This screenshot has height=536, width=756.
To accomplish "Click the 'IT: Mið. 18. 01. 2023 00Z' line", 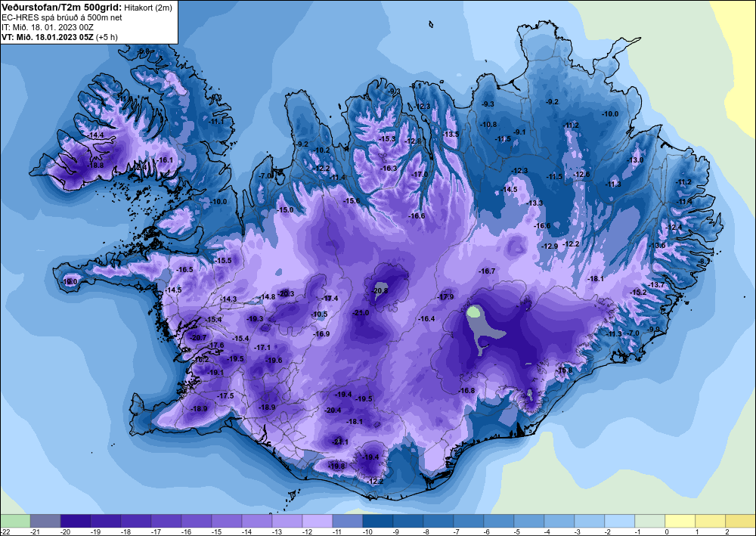I will click(48, 27).
